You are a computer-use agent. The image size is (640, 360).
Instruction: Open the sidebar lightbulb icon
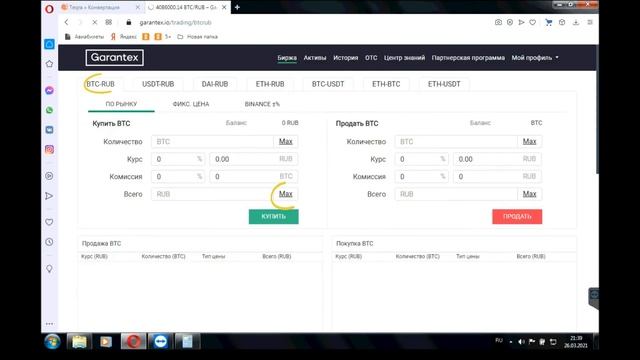[49, 269]
